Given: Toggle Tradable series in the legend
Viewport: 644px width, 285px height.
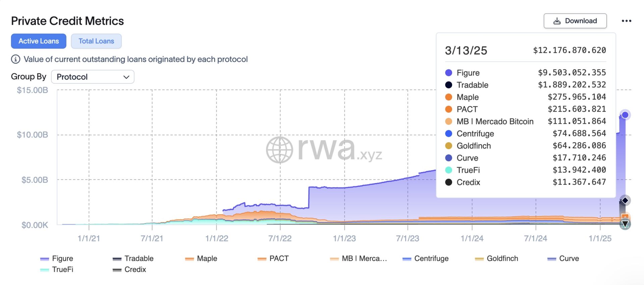Looking at the screenshot, I should pos(133,259).
